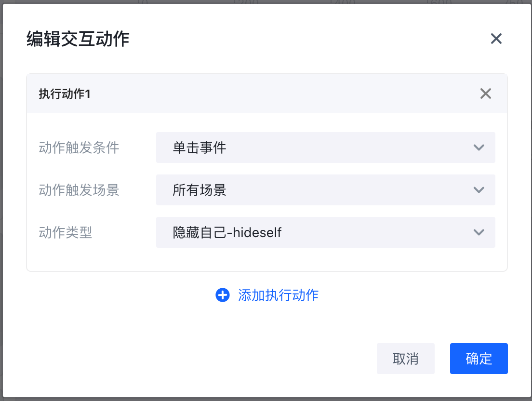The width and height of the screenshot is (532, 401).
Task: Select the 所有场景 value text
Action: click(x=199, y=190)
